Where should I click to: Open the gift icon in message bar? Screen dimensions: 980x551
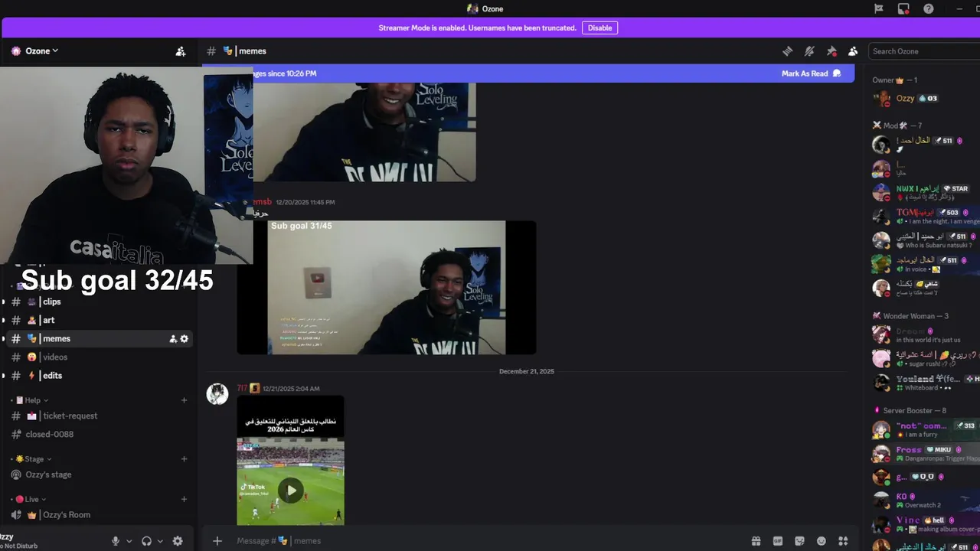click(756, 541)
